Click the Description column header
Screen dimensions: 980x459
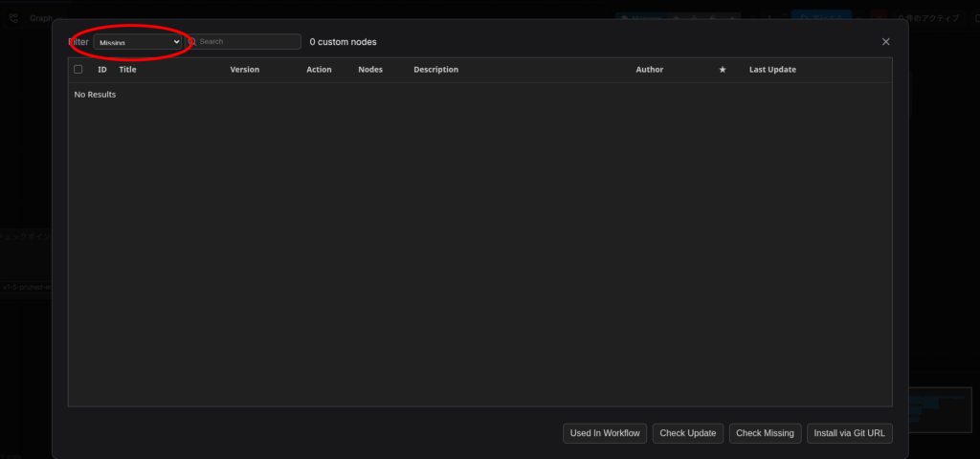435,70
